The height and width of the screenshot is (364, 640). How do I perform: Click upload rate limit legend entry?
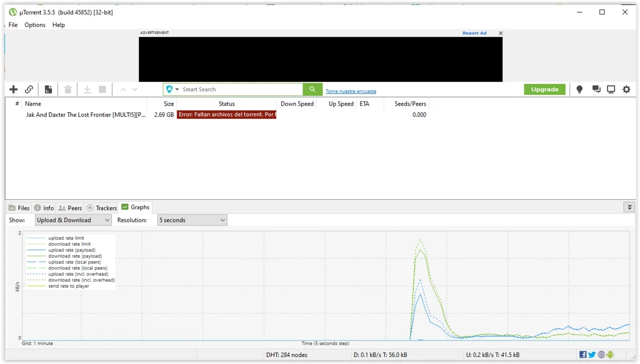coord(66,238)
